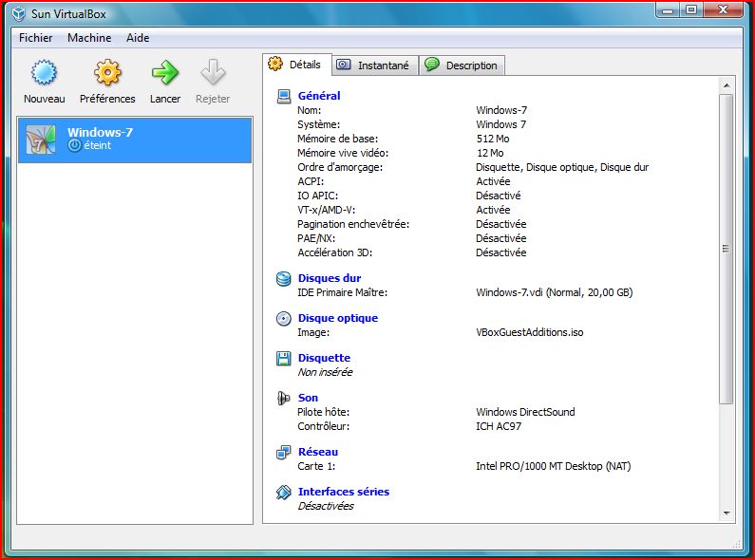The height and width of the screenshot is (560, 755).
Task: Click the window resize grip corner
Action: point(737,544)
